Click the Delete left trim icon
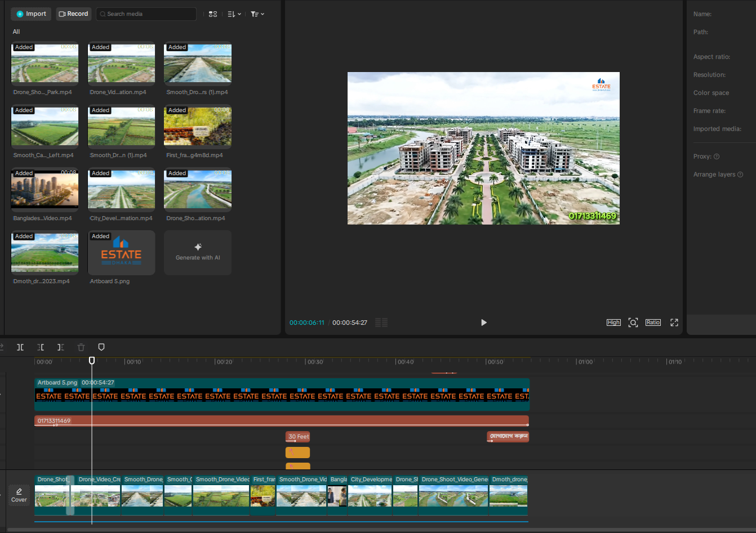Viewport: 756px width, 533px height. click(41, 347)
